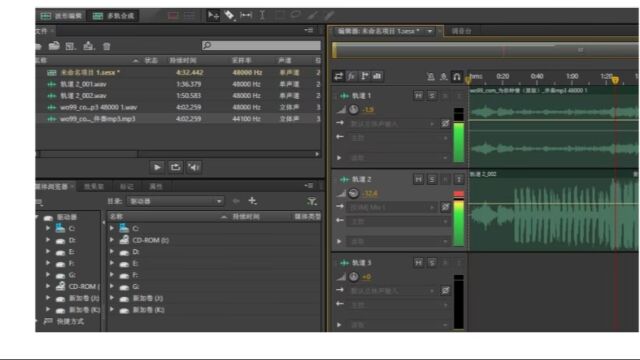Sort files by the sample rate column header

pos(241,60)
